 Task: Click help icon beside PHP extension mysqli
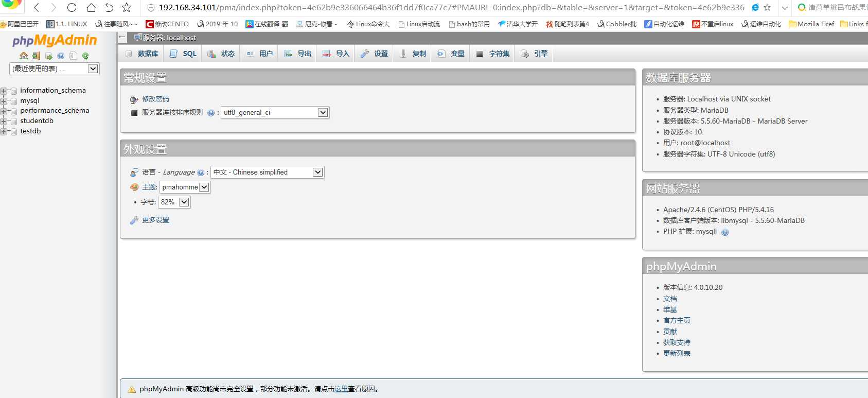click(725, 232)
